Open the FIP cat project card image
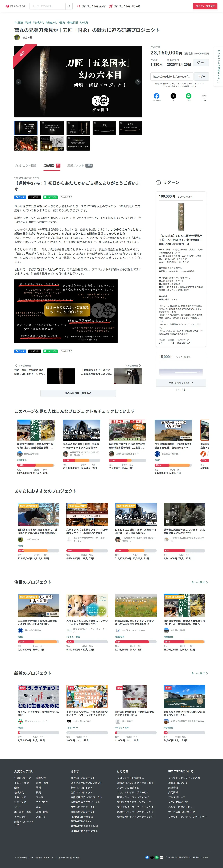Image resolution: width=223 pixels, height=868 pixels. click(x=136, y=696)
